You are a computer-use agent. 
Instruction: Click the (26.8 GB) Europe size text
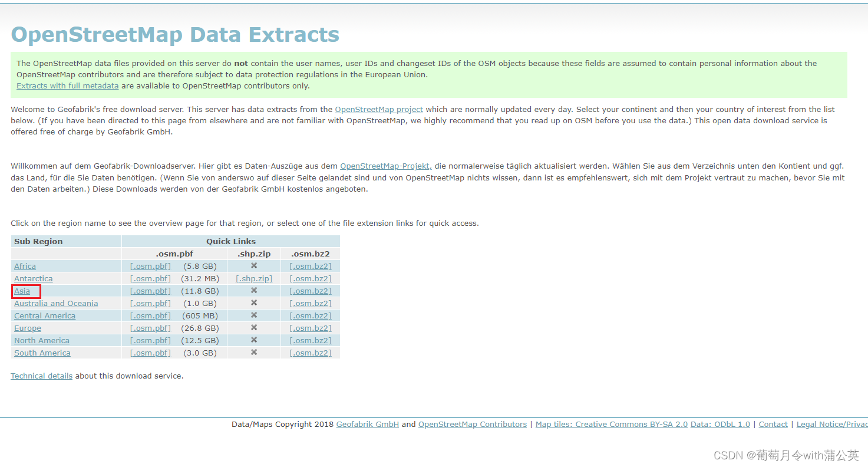pos(201,328)
